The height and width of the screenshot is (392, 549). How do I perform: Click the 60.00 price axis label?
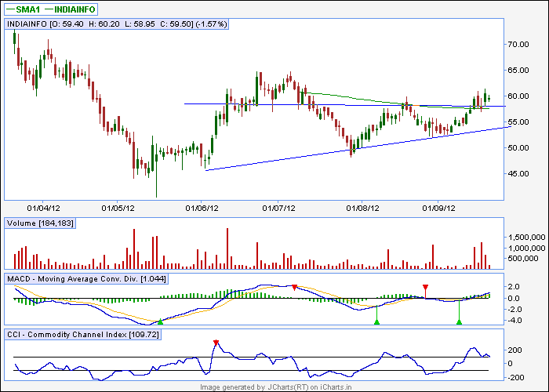point(518,96)
